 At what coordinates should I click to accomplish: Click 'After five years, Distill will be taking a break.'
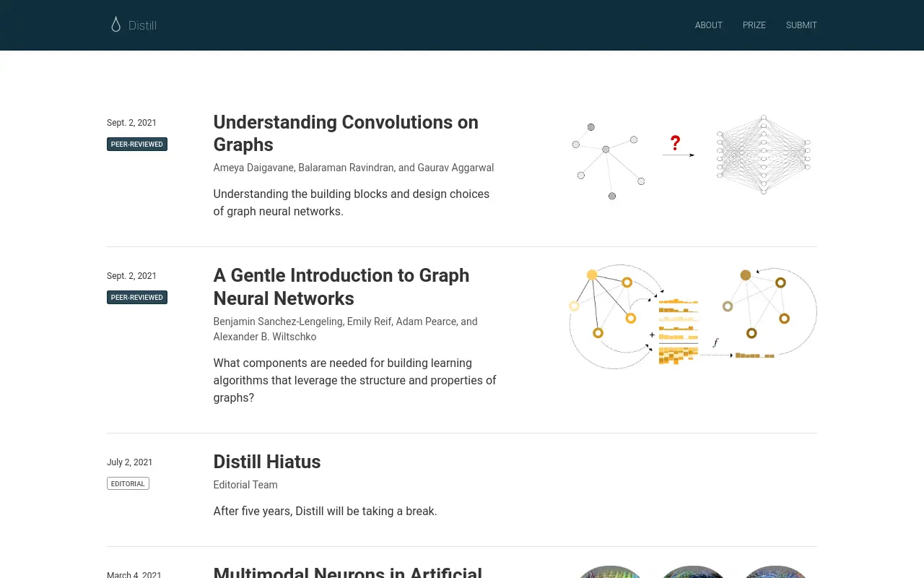[x=326, y=512]
